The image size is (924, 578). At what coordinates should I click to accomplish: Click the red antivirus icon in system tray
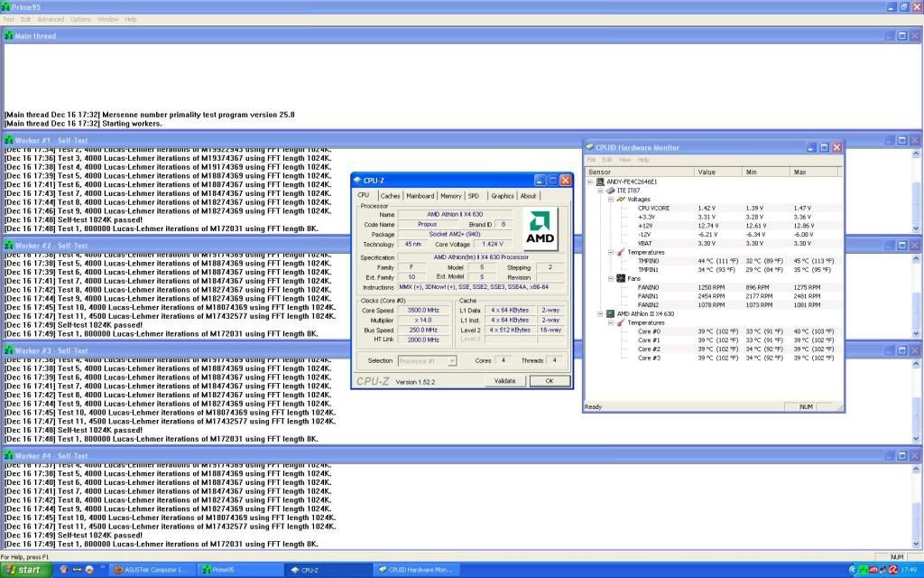[893, 570]
